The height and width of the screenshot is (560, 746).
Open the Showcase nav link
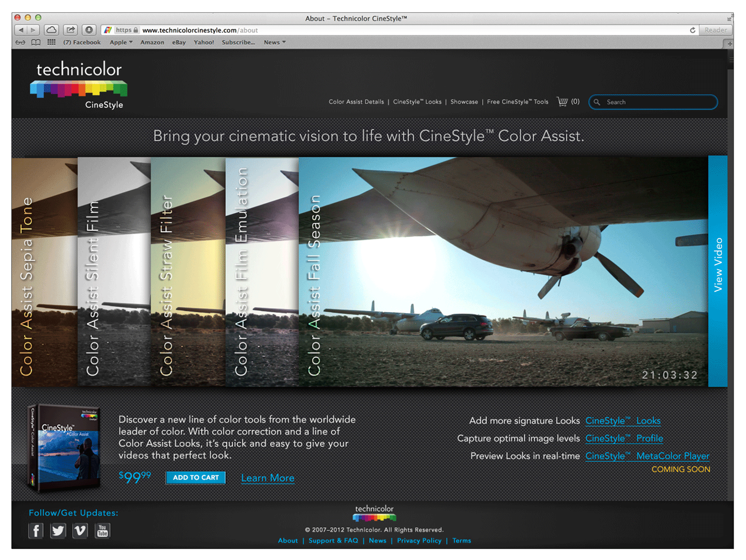click(x=464, y=102)
